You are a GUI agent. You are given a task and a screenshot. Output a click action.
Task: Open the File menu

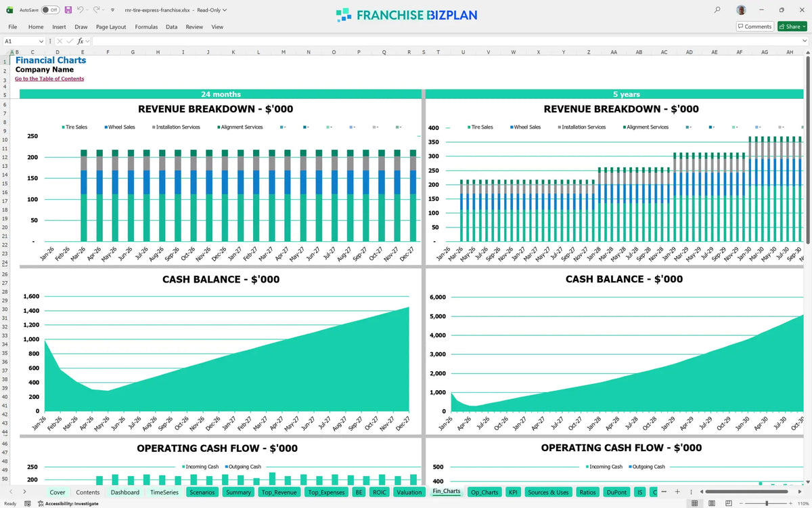click(13, 26)
